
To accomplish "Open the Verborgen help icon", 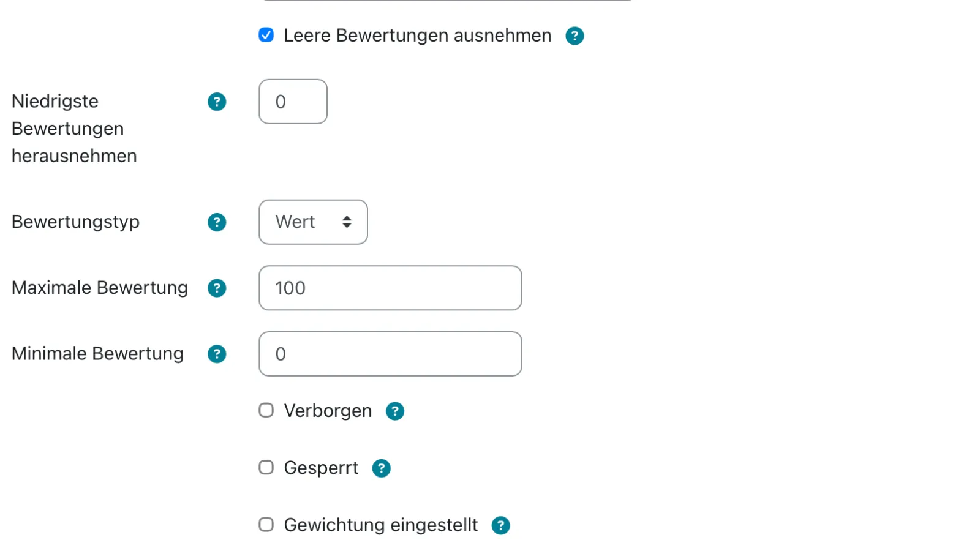I will [395, 411].
